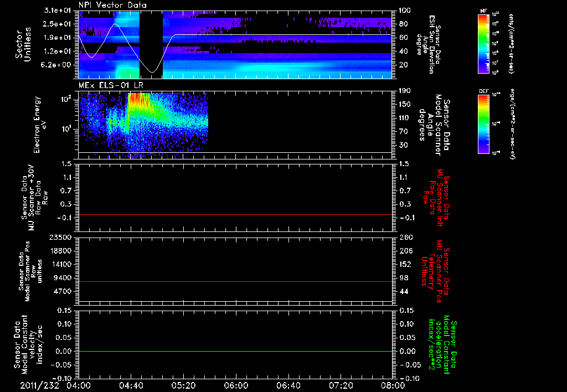Click the 'Model Scanner Angle degrees' axis label
The width and height of the screenshot is (567, 392).
coord(434,125)
